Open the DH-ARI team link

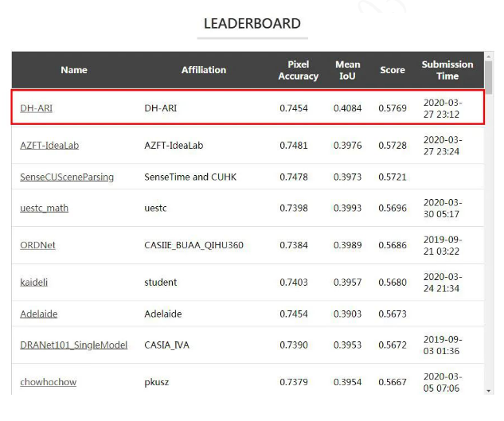(37, 107)
